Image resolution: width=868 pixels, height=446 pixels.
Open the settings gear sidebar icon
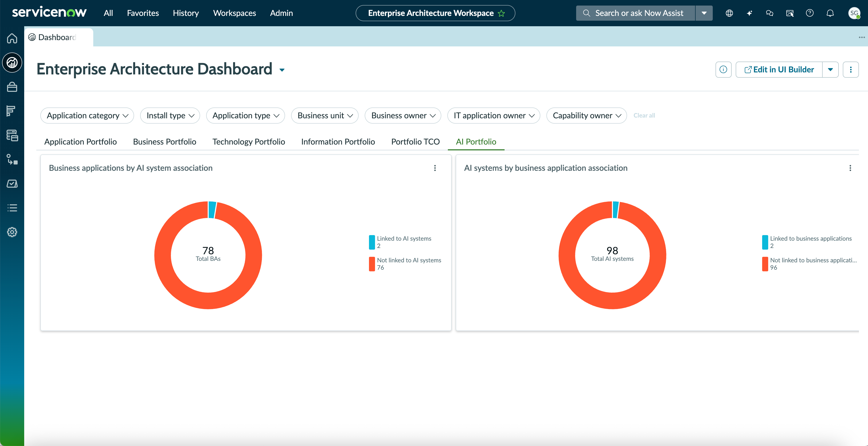(x=12, y=232)
